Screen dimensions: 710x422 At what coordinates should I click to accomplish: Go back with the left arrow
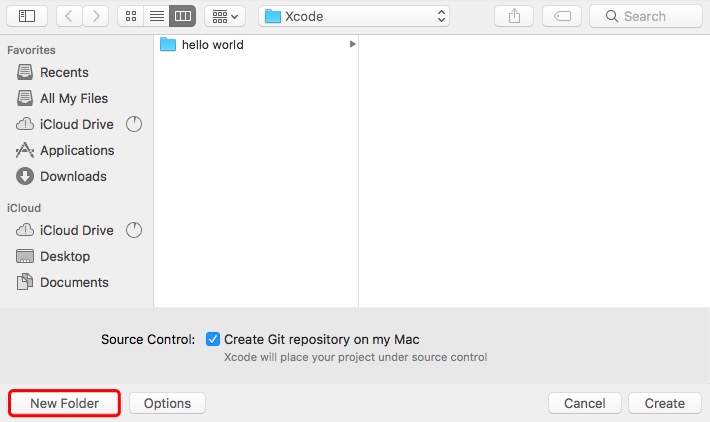click(69, 16)
